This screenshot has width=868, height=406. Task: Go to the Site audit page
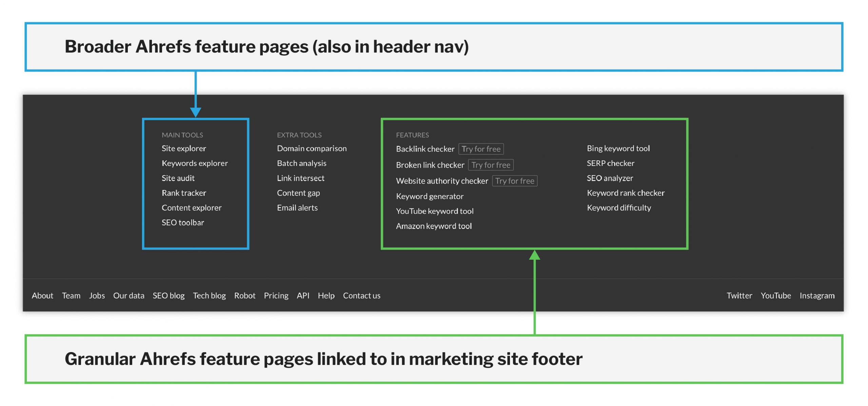point(178,178)
